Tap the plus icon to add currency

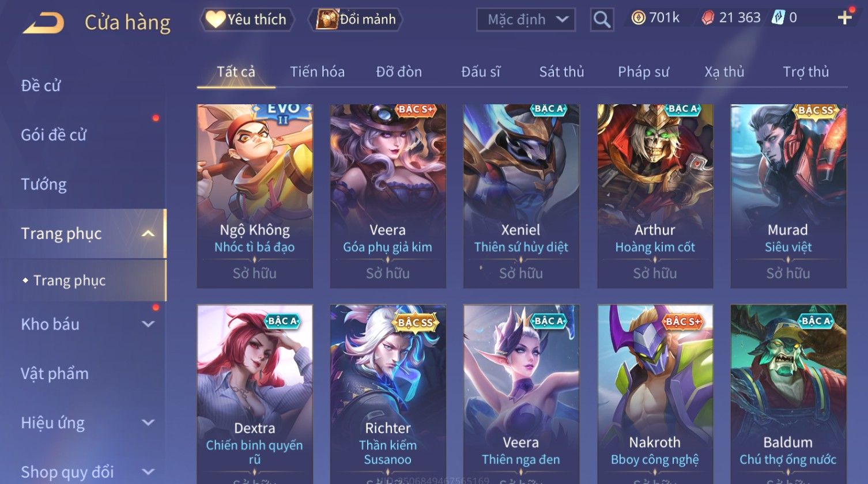click(844, 18)
